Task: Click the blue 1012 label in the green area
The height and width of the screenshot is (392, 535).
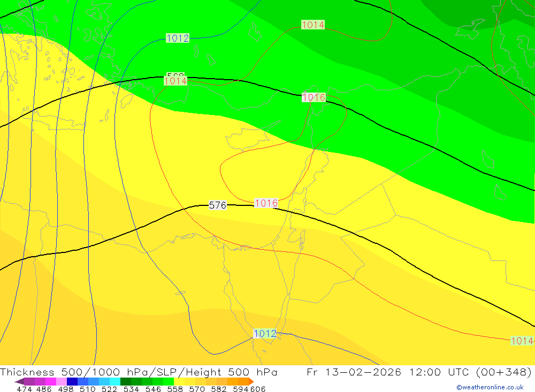Action: (178, 38)
